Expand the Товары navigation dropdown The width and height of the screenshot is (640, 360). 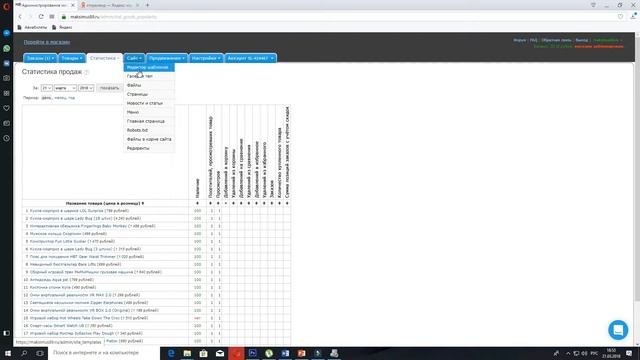click(72, 58)
